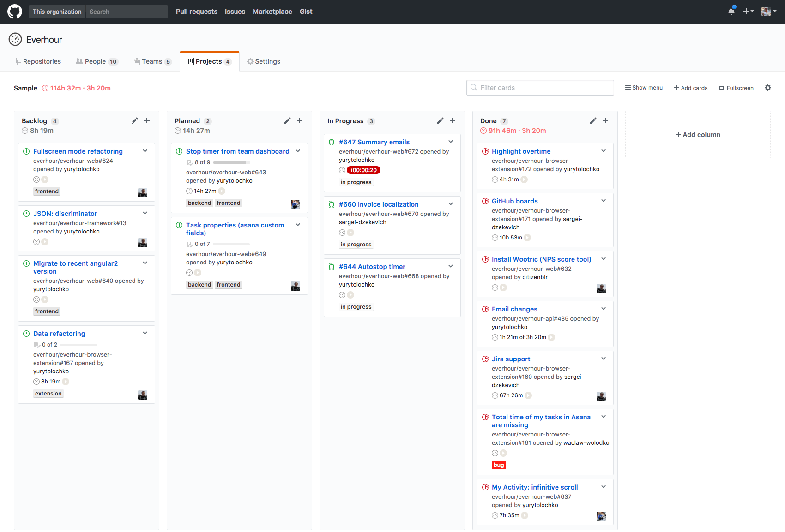Image resolution: width=785 pixels, height=532 pixels.
Task: Click the pencil icon on Done column
Action: coord(593,121)
